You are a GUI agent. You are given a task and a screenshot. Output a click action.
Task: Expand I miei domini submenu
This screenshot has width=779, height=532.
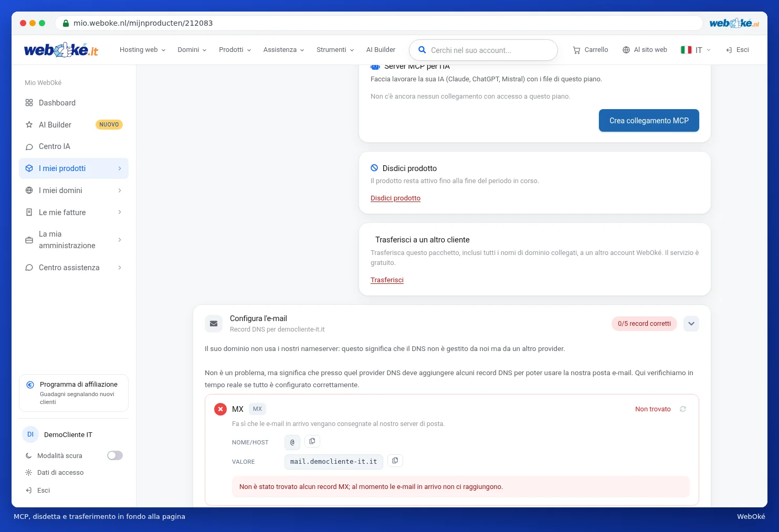[120, 190]
